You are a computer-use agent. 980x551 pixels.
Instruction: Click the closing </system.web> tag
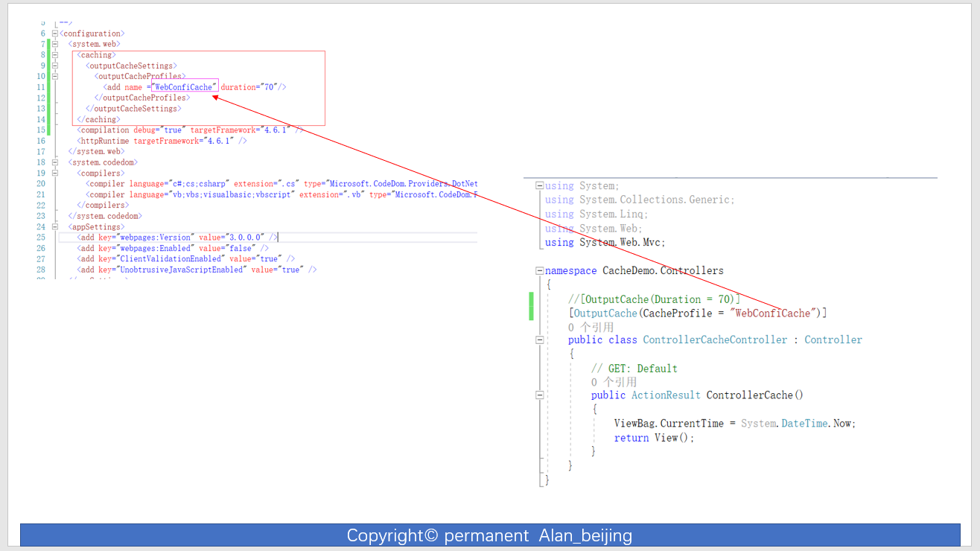(x=97, y=151)
